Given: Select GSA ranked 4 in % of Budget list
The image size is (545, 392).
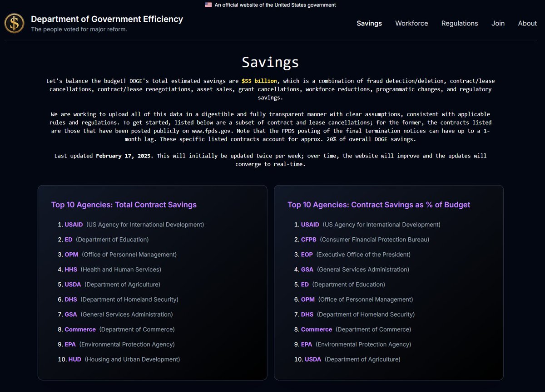Looking at the screenshot, I should coord(307,269).
